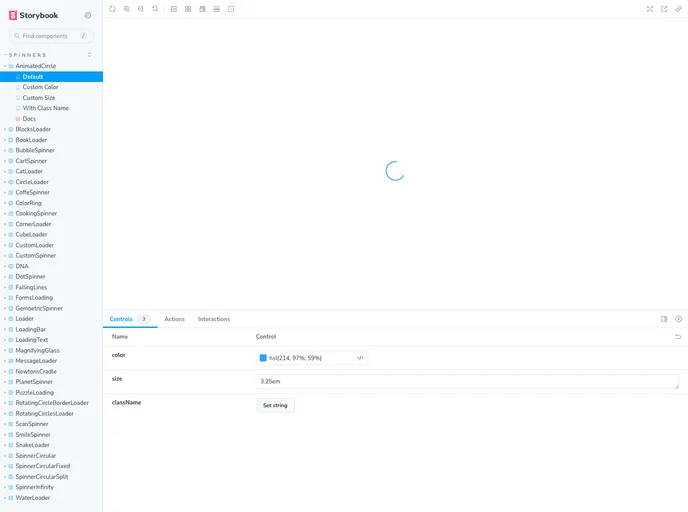Expand the BubbleSpinner component
This screenshot has width=688, height=512.
pyautogui.click(x=35, y=150)
